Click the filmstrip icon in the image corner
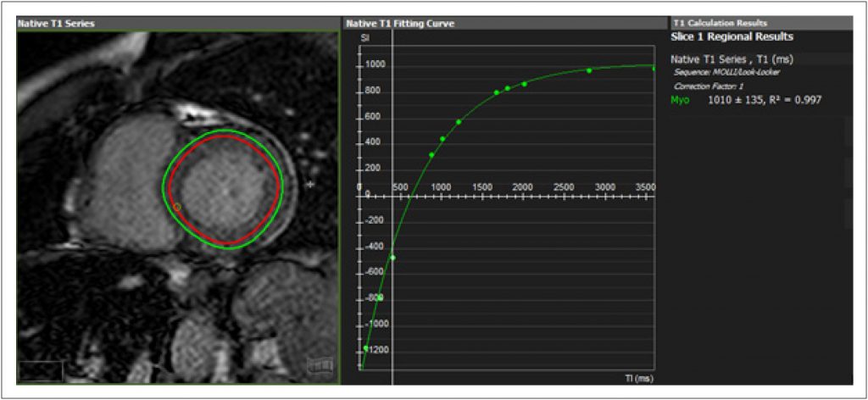Image resolution: width=868 pixels, height=400 pixels. pos(320,366)
